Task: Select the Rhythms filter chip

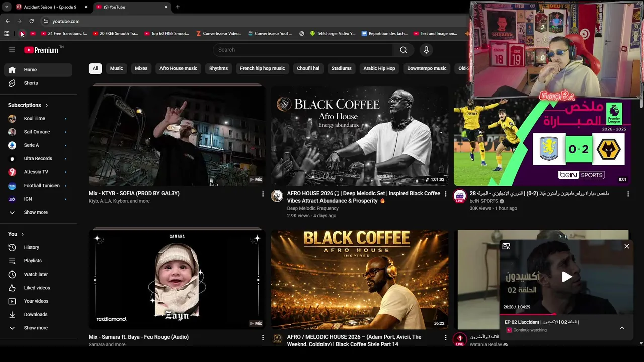Action: (219, 68)
